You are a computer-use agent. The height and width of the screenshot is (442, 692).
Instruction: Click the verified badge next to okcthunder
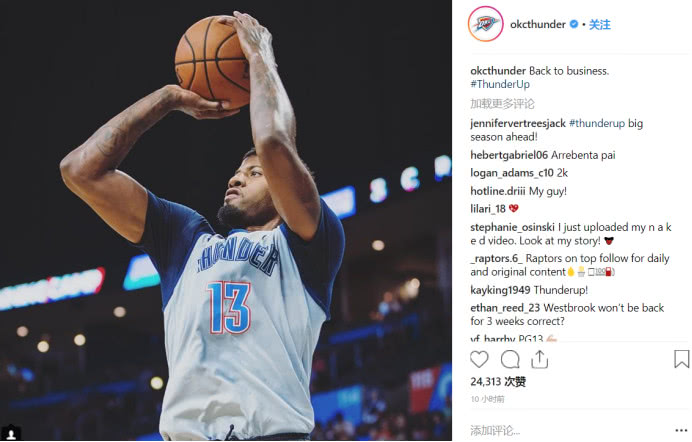pos(574,24)
